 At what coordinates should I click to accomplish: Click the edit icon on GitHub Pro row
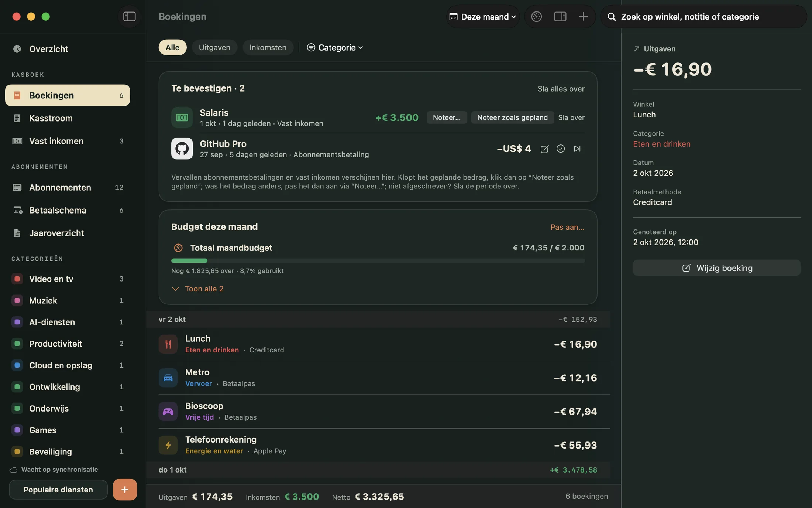544,149
